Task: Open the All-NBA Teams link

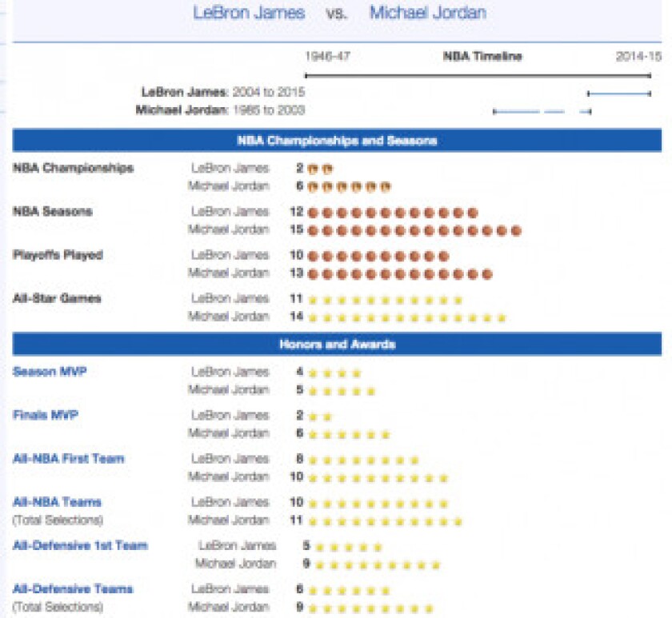Action: click(57, 502)
